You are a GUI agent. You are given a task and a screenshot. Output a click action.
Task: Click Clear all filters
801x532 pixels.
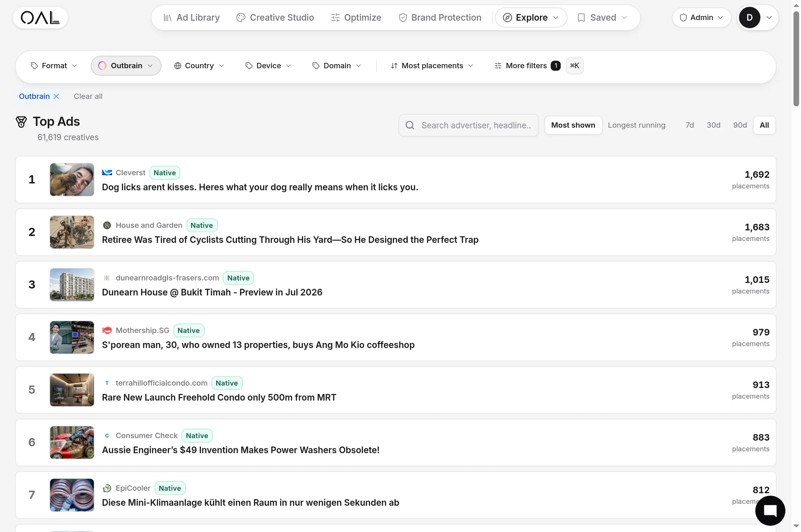(x=88, y=97)
